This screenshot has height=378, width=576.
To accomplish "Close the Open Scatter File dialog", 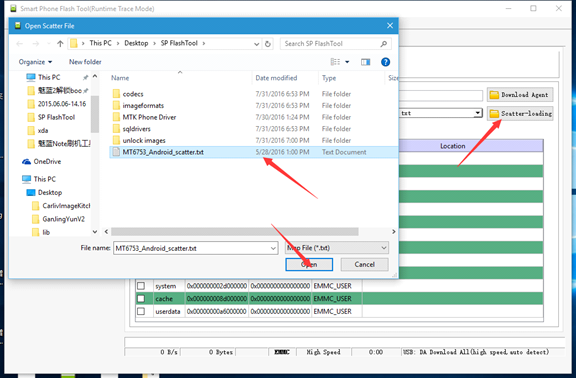I will click(390, 26).
